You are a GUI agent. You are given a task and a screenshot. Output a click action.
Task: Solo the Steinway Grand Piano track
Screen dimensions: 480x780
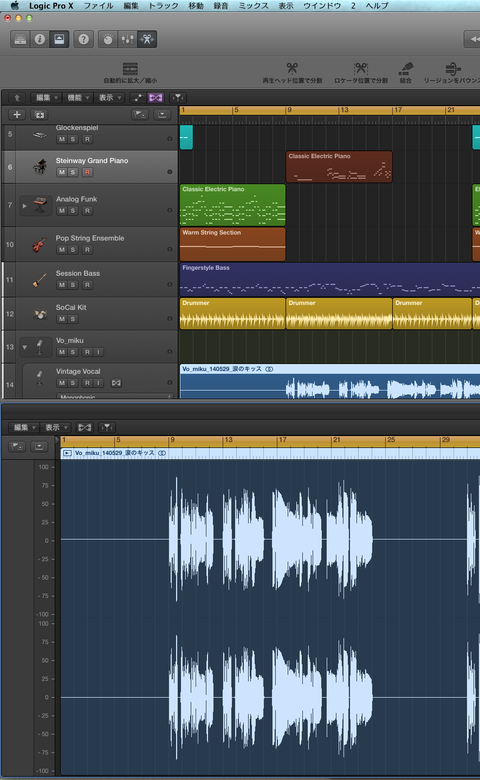(x=73, y=172)
